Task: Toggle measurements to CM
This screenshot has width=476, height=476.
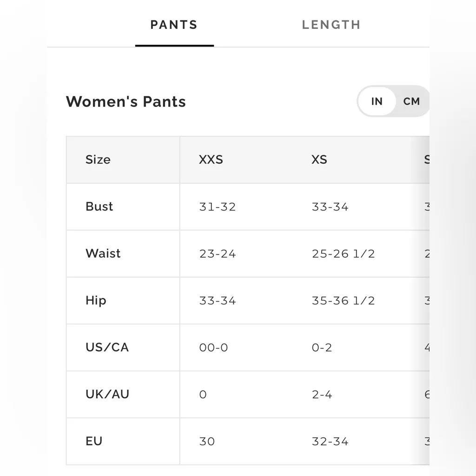Action: coord(411,101)
